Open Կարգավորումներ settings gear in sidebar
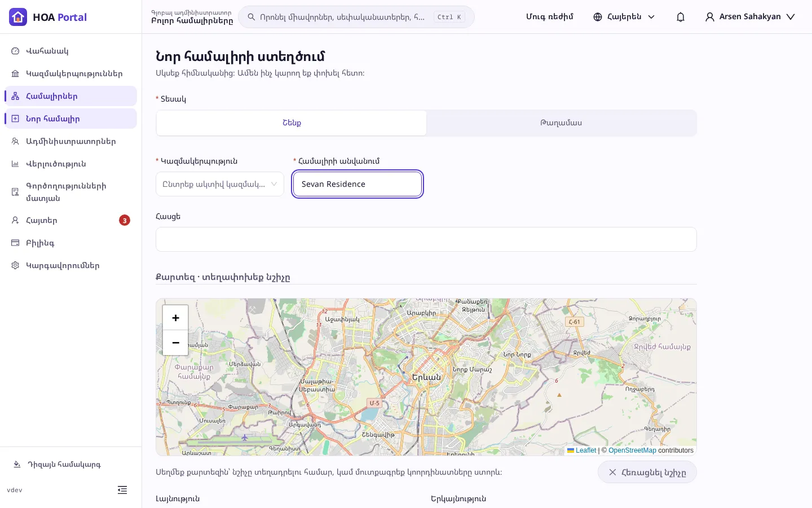 point(15,265)
